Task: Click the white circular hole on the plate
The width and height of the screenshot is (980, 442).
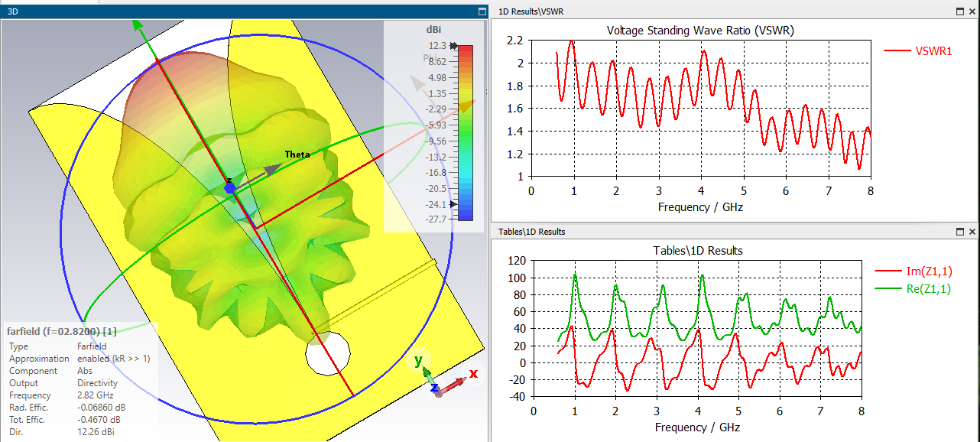Action: [x=328, y=354]
